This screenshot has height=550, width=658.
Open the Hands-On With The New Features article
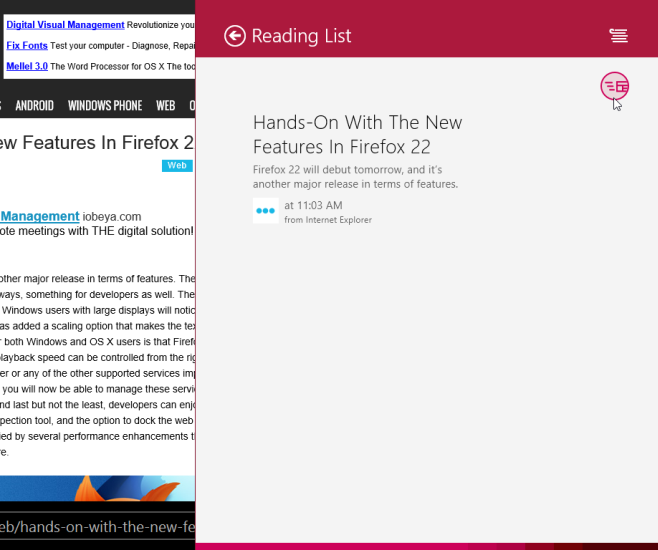pyautogui.click(x=357, y=134)
